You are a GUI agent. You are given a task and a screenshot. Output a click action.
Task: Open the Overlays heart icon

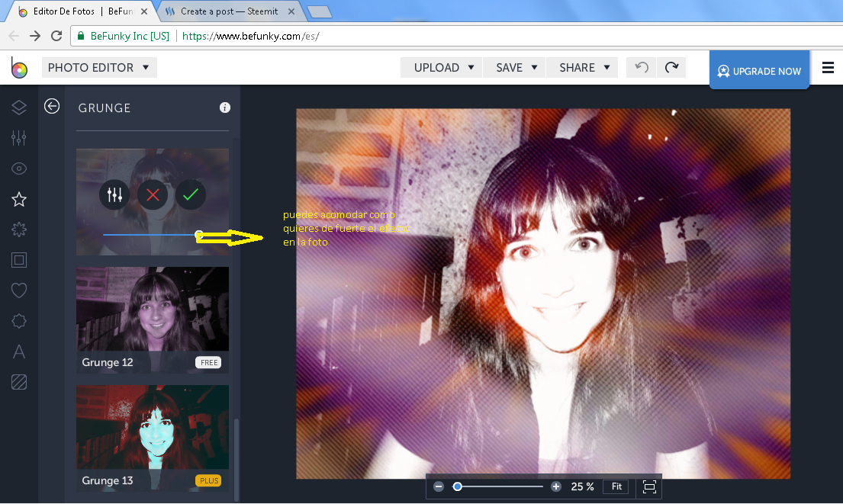19,291
